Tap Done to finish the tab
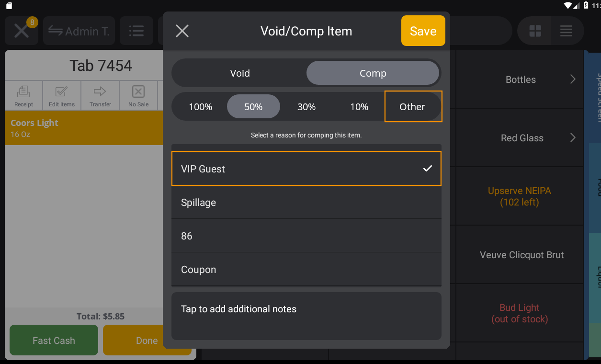 pos(147,340)
